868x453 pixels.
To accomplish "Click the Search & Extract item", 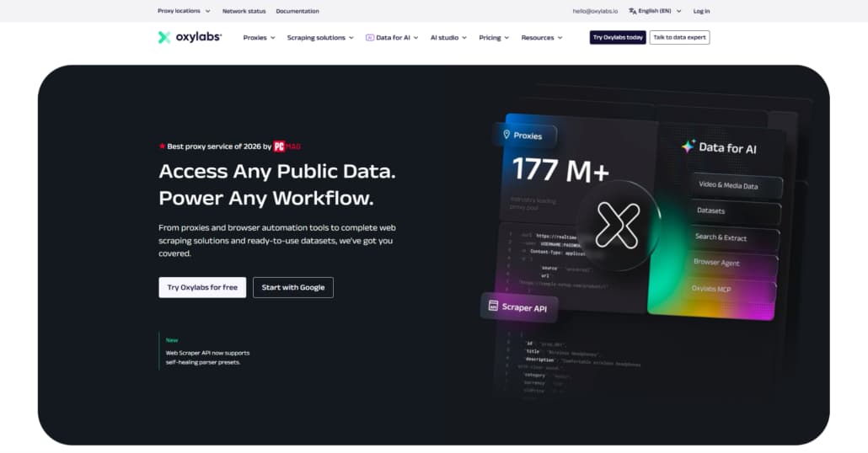I will 734,237.
